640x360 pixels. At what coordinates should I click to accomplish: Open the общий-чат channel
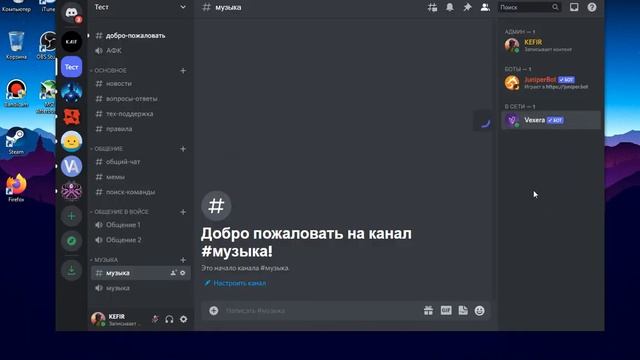140,162
